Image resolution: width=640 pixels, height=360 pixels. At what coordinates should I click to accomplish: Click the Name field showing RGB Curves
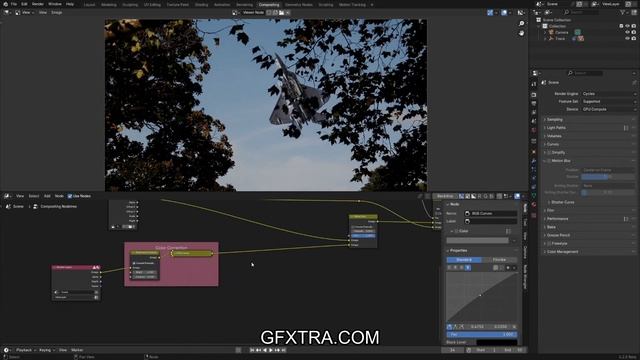[491, 213]
